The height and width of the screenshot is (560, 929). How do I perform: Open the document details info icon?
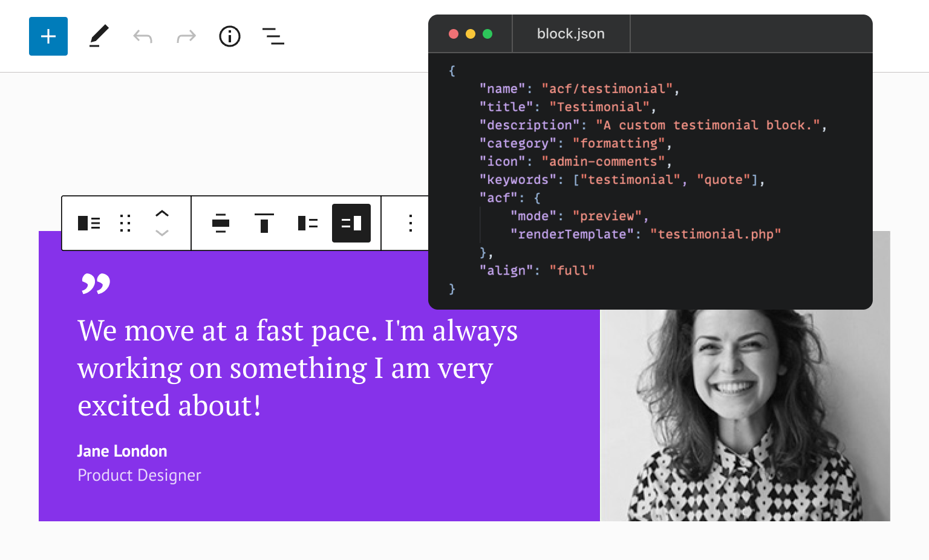pyautogui.click(x=230, y=36)
